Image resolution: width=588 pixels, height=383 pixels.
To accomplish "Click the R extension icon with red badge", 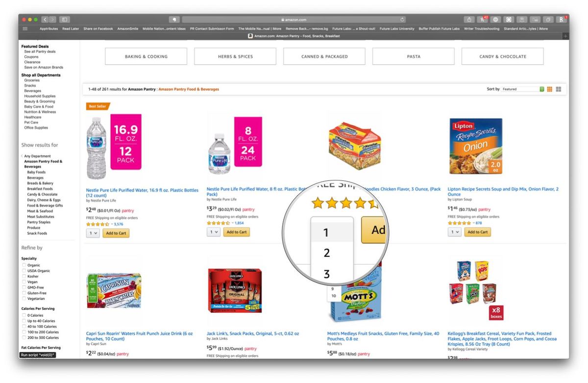I will point(561,20).
